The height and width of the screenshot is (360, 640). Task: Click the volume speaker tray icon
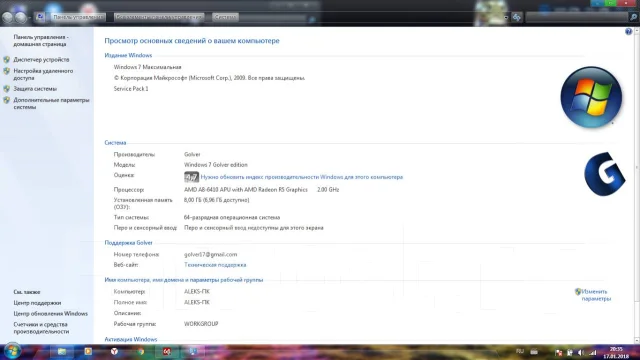click(580, 353)
